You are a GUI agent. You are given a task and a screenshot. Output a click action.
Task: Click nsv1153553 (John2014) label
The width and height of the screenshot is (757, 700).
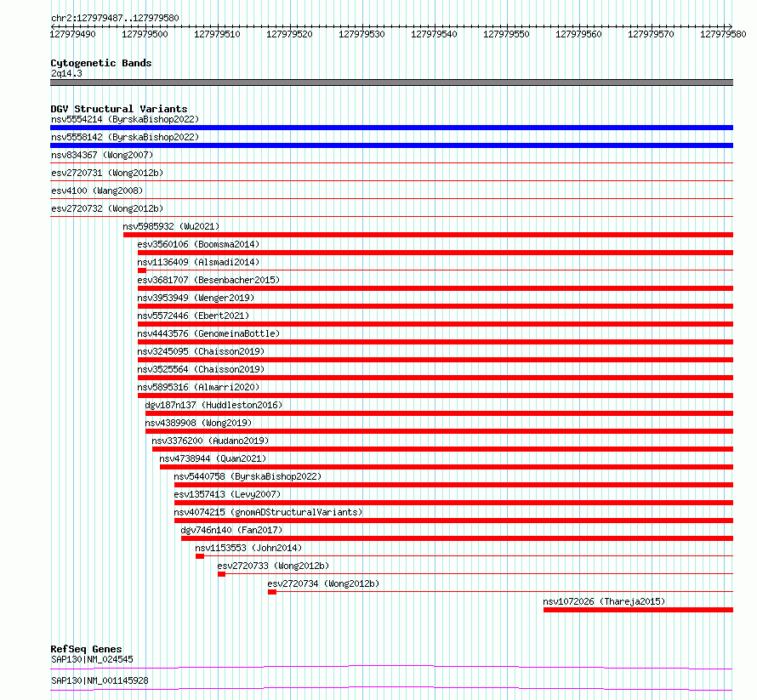pyautogui.click(x=248, y=548)
